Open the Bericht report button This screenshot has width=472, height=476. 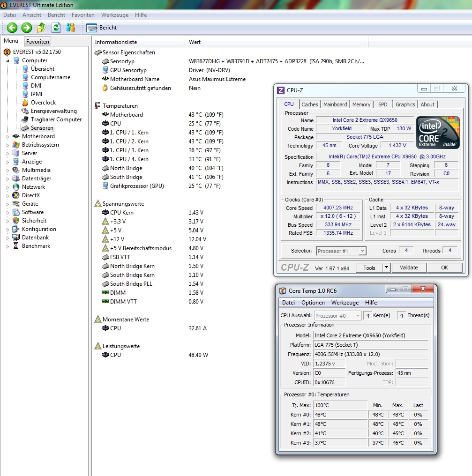(x=101, y=28)
